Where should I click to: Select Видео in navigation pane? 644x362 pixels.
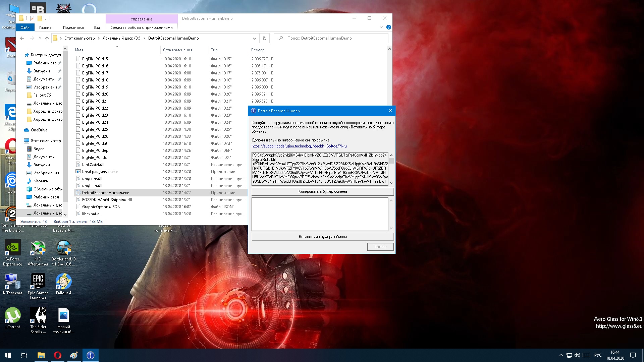(x=39, y=149)
